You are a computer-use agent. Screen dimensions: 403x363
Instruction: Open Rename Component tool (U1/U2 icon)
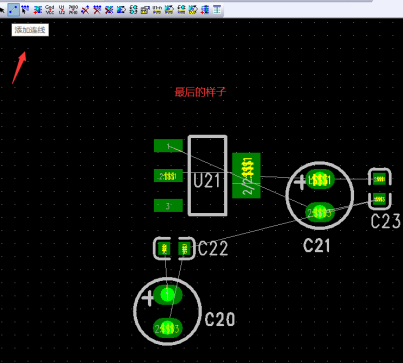[61, 10]
